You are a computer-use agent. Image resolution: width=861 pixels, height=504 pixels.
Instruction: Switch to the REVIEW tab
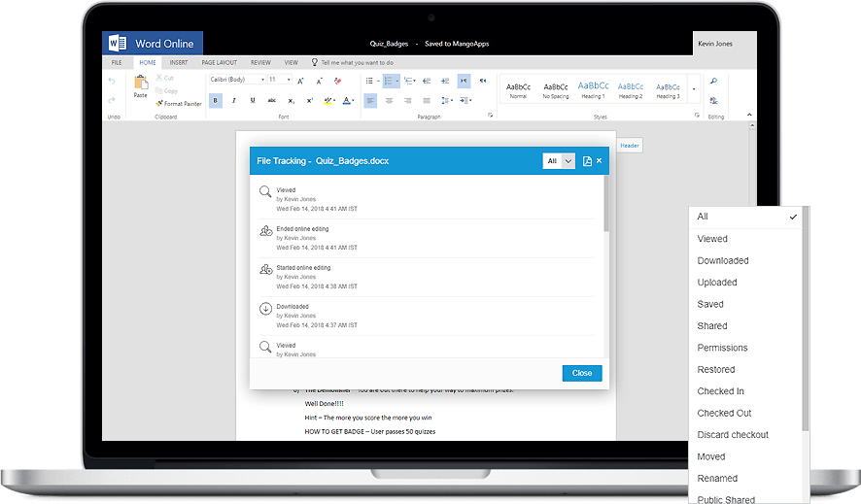tap(260, 62)
